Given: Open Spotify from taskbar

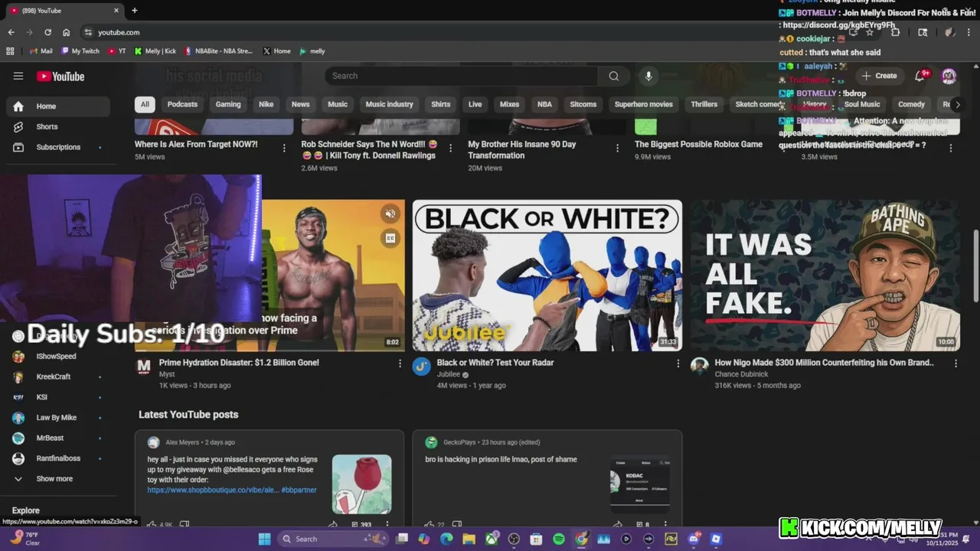Looking at the screenshot, I should 559,539.
